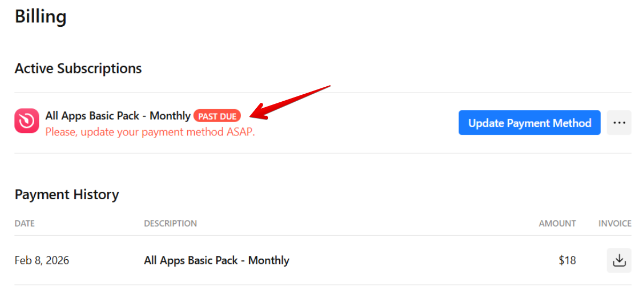This screenshot has height=286, width=644.
Task: Click the Active Subscriptions heading
Action: pos(78,69)
